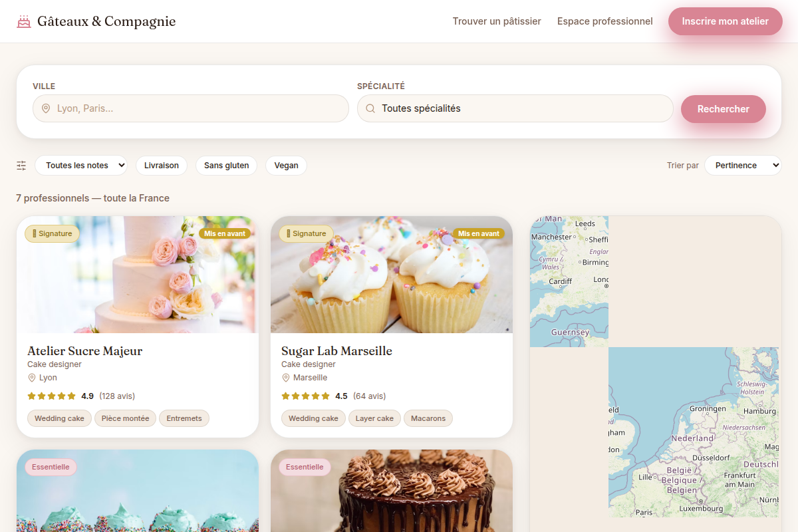The image size is (798, 532).
Task: Open the Gâteaux & Compagnie home link
Action: coord(96,21)
